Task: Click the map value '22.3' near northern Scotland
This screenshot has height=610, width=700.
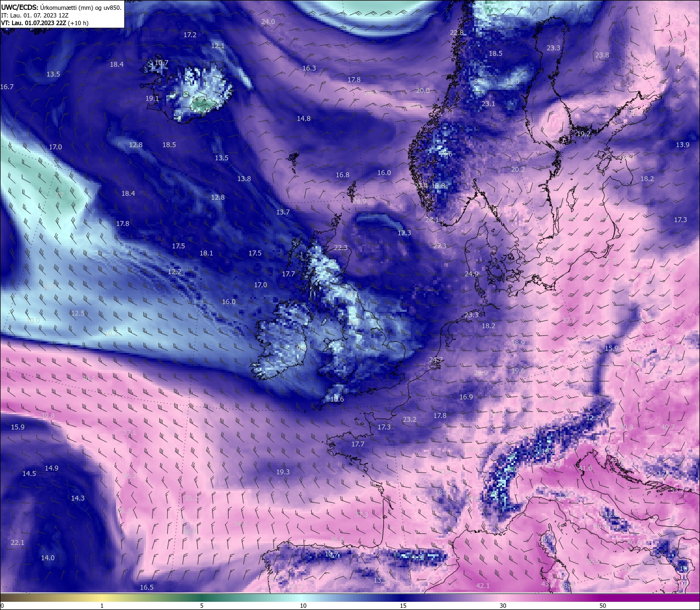Action: click(341, 248)
